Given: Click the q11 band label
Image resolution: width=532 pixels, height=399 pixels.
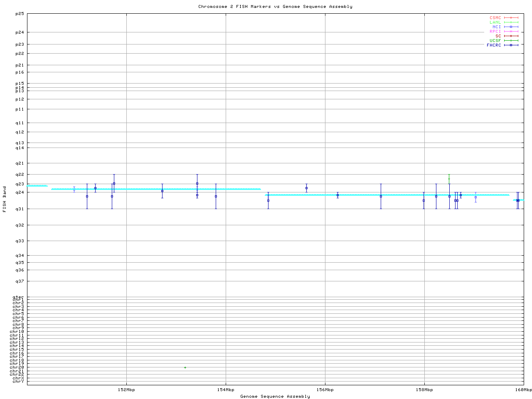Looking at the screenshot, I should coord(20,123).
